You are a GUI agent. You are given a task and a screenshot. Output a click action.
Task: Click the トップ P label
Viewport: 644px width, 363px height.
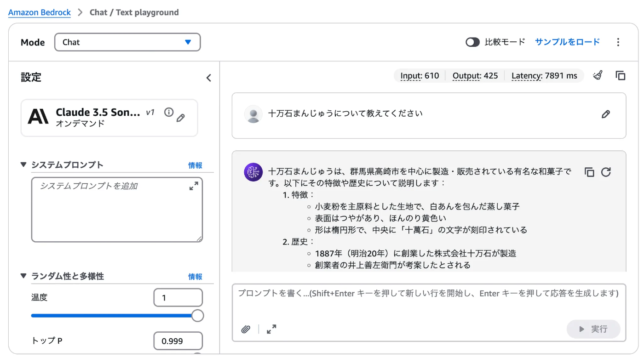coord(46,341)
